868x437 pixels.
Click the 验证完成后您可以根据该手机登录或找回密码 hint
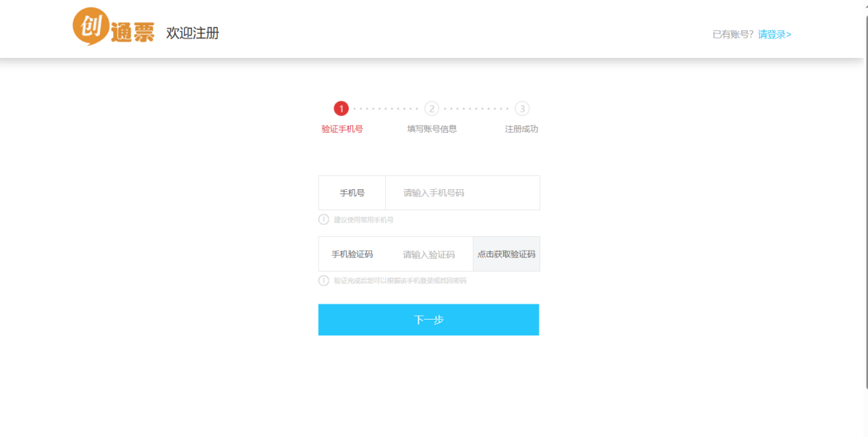click(x=400, y=281)
